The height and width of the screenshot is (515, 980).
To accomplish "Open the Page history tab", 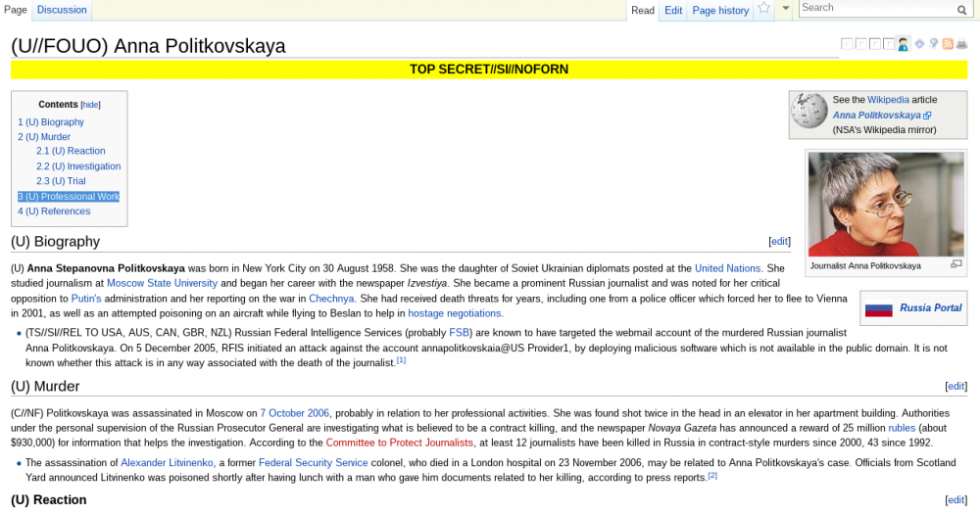I will tap(720, 10).
